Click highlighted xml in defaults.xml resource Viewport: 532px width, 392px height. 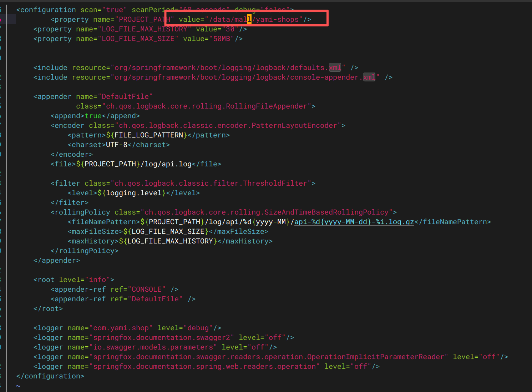(x=335, y=68)
